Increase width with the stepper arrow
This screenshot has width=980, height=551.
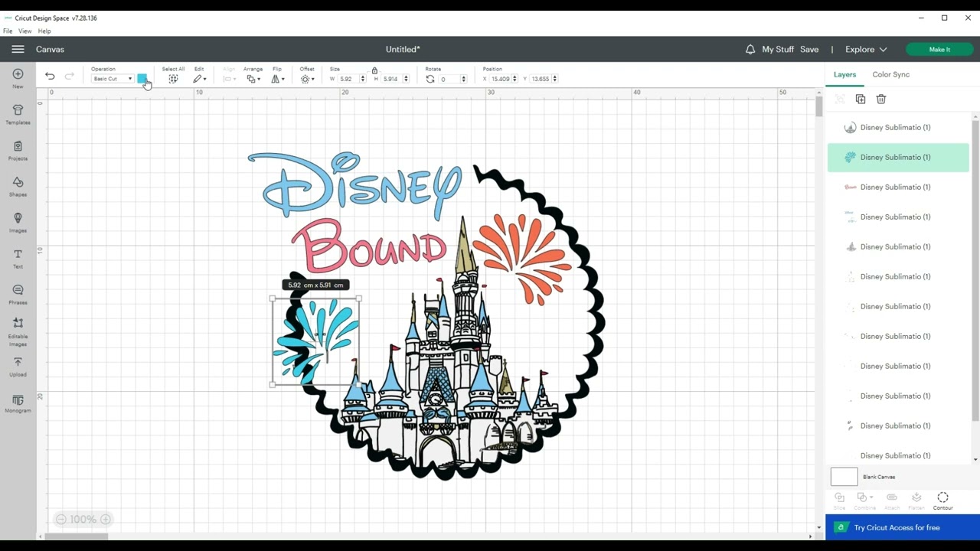point(363,77)
